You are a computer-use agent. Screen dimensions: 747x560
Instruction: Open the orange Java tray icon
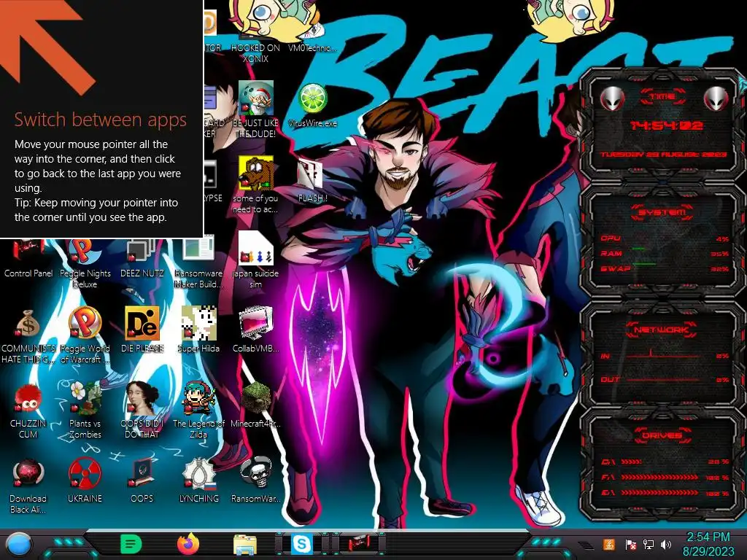tap(609, 544)
